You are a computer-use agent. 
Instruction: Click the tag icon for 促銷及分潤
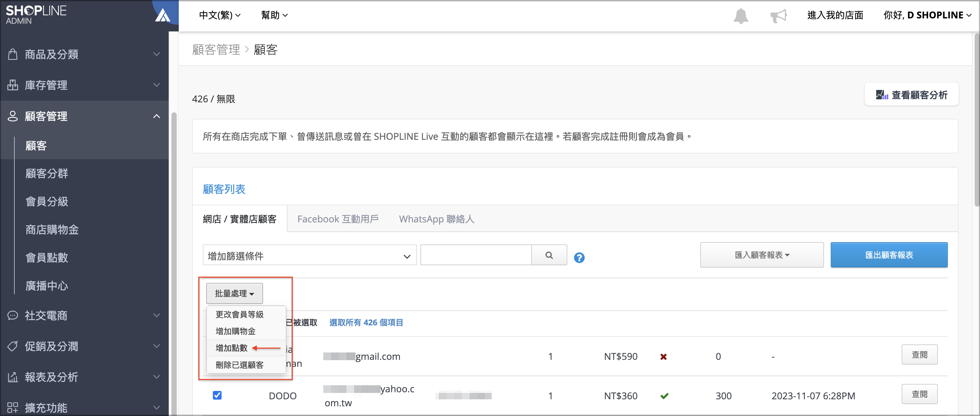click(x=13, y=346)
